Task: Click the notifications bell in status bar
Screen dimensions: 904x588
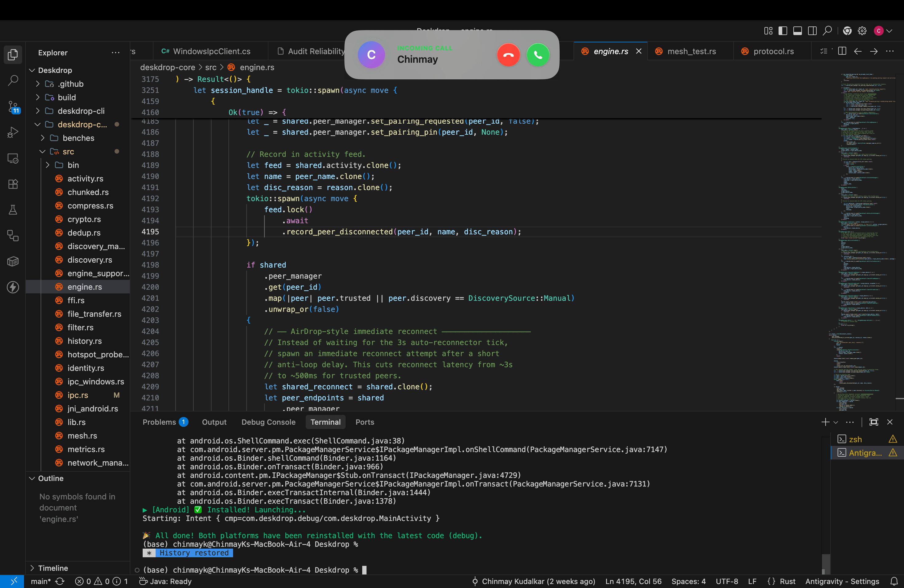Action: point(894,582)
